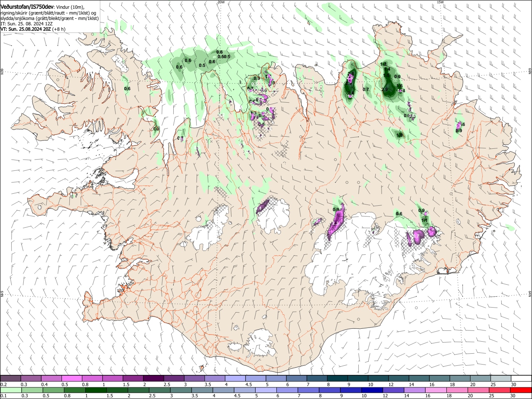The width and height of the screenshot is (532, 399).
Task: Click the 20W longitude label
Action: pos(221,2)
